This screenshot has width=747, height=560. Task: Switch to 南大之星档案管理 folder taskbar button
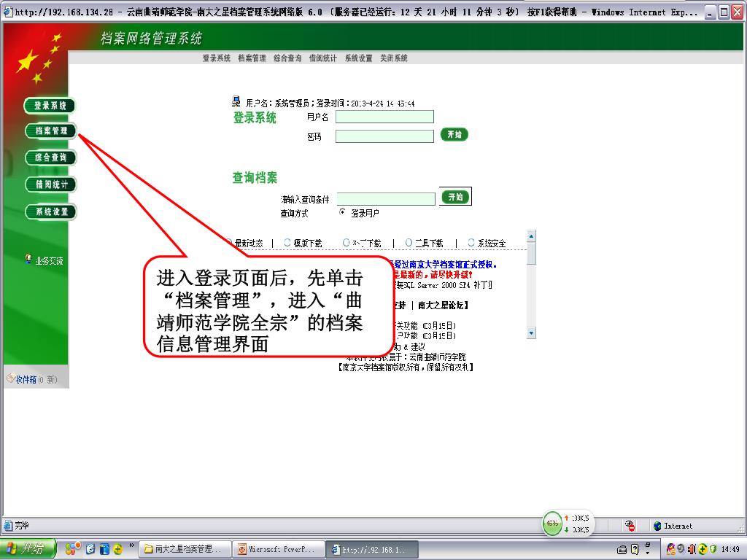click(185, 549)
